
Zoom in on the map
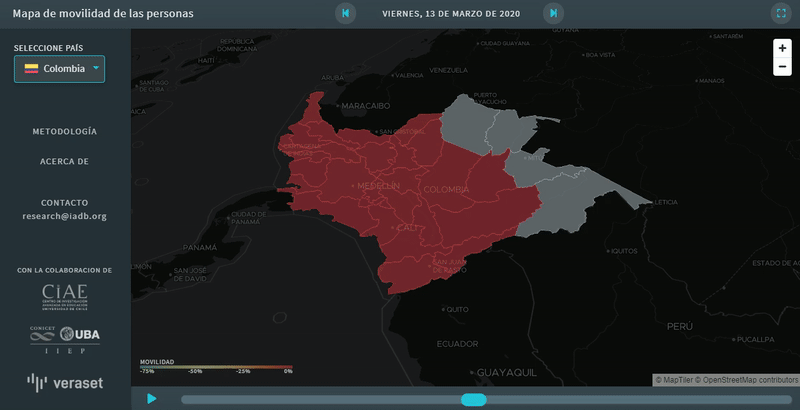coord(782,48)
